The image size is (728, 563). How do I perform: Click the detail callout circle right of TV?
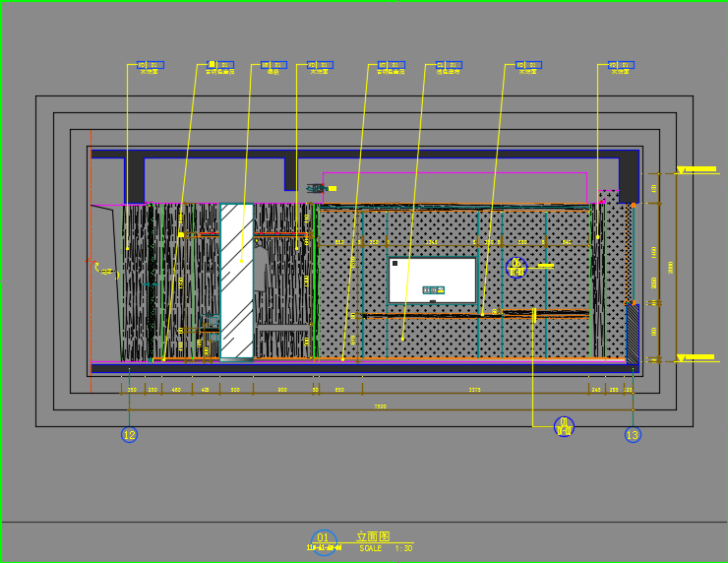pyautogui.click(x=516, y=267)
